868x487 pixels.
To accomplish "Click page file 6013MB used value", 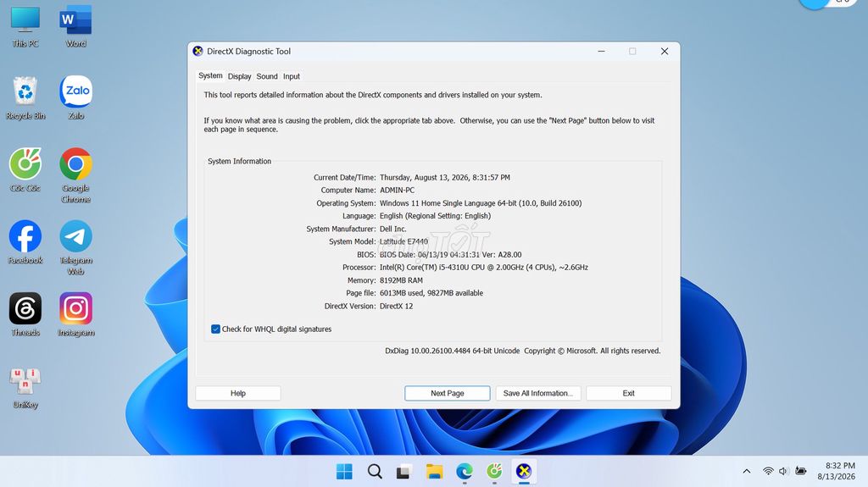I will [431, 293].
